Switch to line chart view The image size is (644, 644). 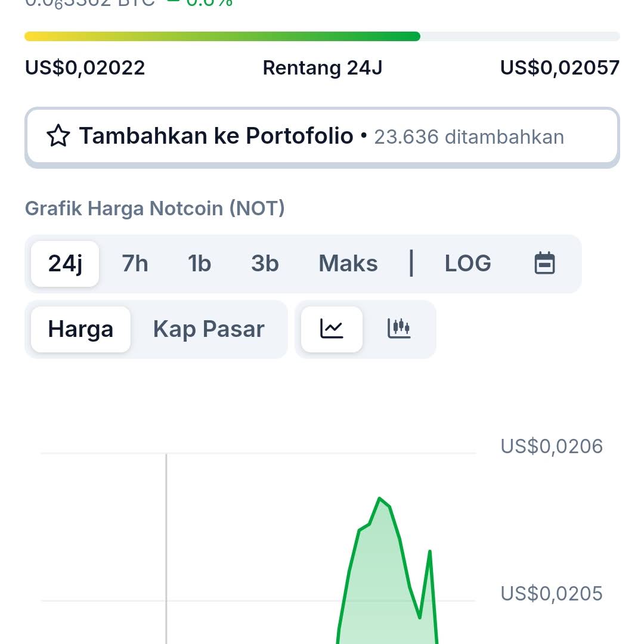[x=332, y=329]
